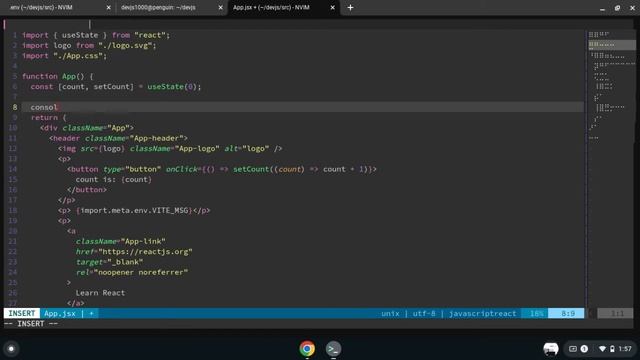Click the "App-header" className string
This screenshot has height=360, width=640.
[x=158, y=138]
